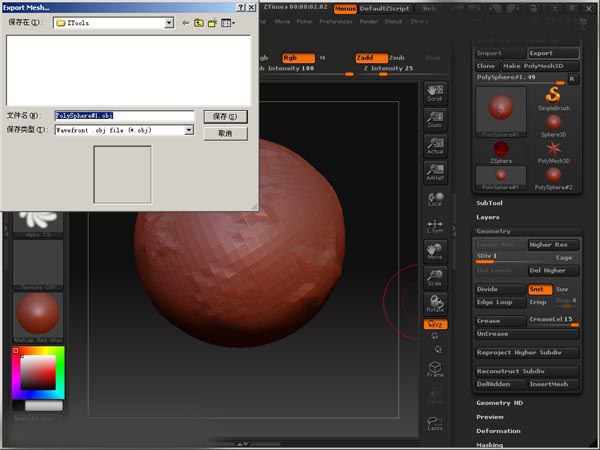600x450 pixels.
Task: Select the Scroll canvas tool icon
Action: [435, 93]
